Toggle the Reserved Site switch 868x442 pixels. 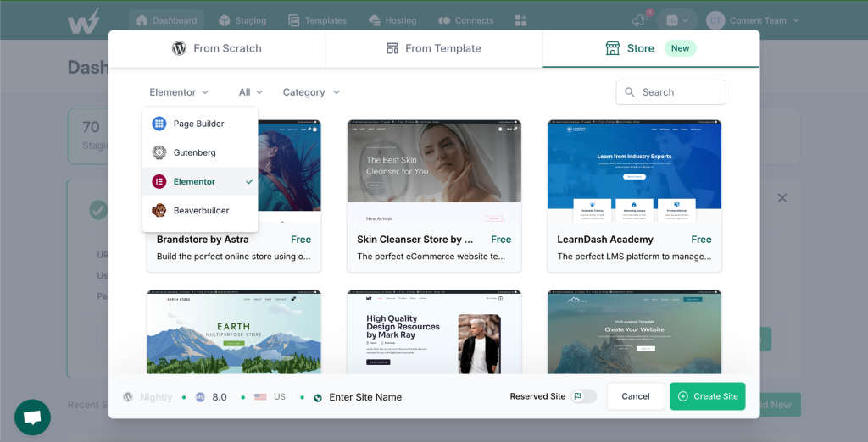tap(584, 396)
